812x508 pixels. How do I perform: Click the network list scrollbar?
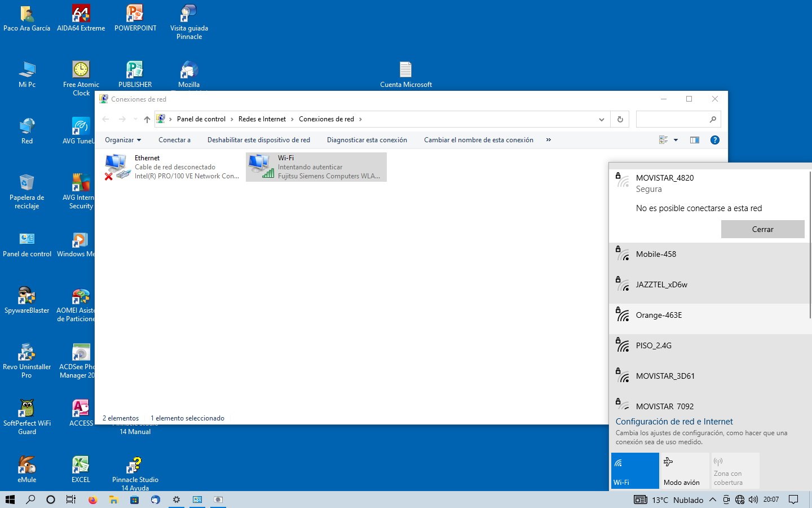810,244
